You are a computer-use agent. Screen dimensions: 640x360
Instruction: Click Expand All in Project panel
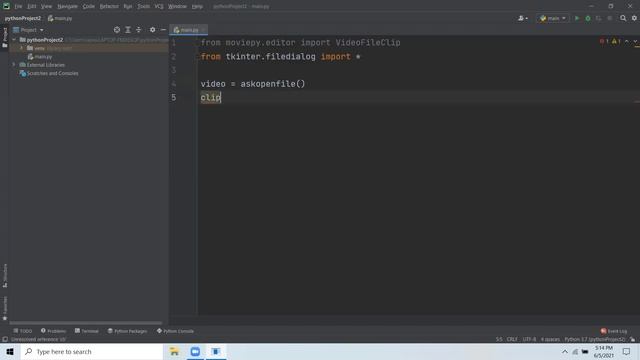tap(128, 30)
